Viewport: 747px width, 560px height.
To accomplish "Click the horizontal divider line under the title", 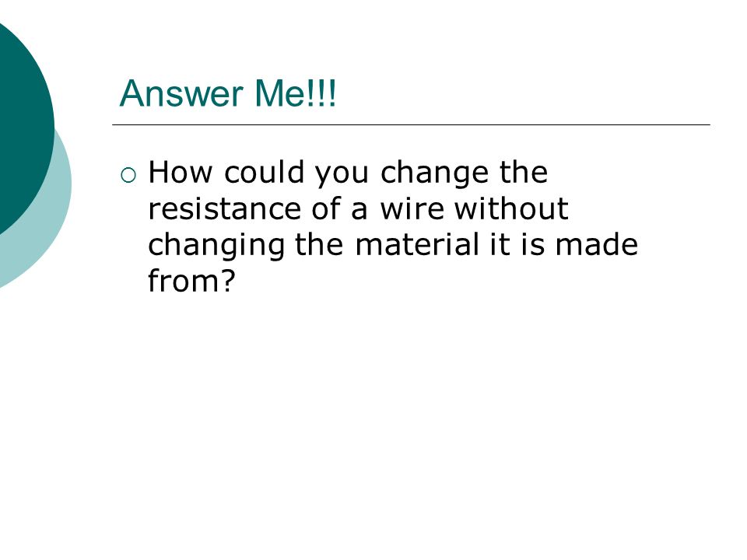I will click(411, 124).
